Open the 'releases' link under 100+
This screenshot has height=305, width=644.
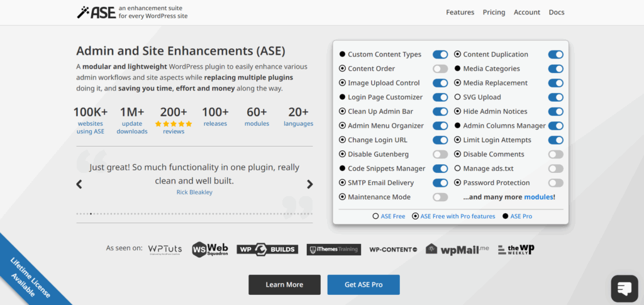coord(215,123)
